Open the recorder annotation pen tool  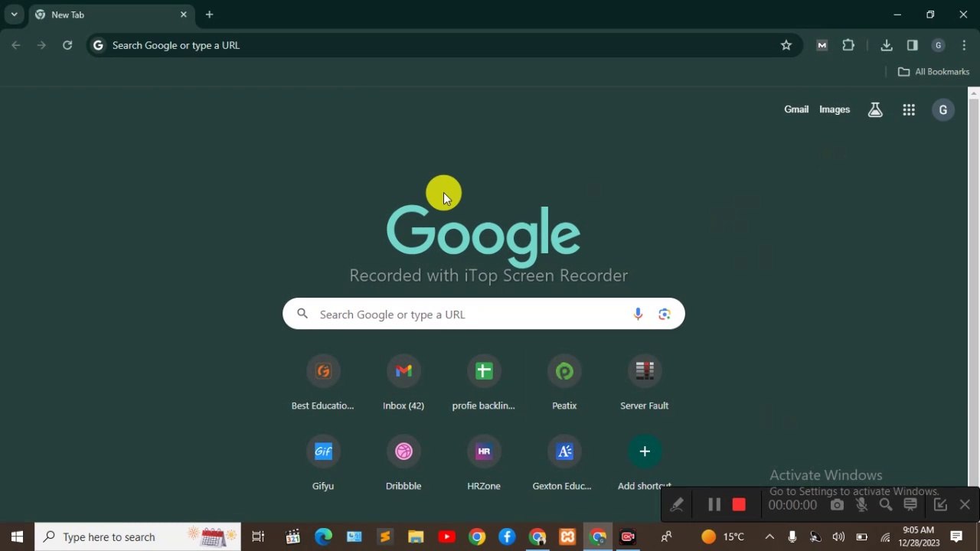677,504
